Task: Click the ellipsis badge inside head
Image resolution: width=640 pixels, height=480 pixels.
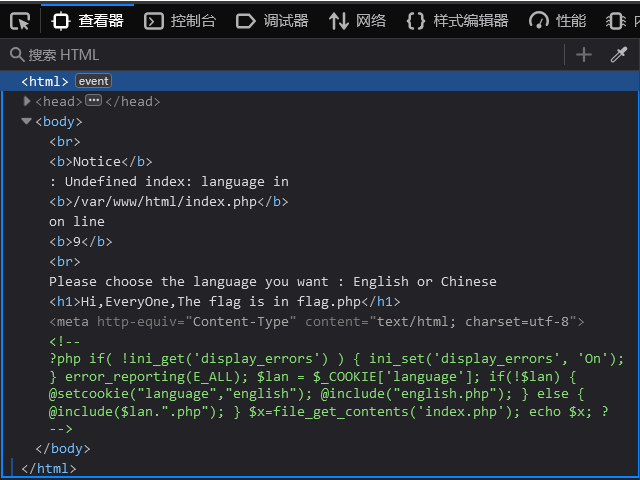Action: 93,100
